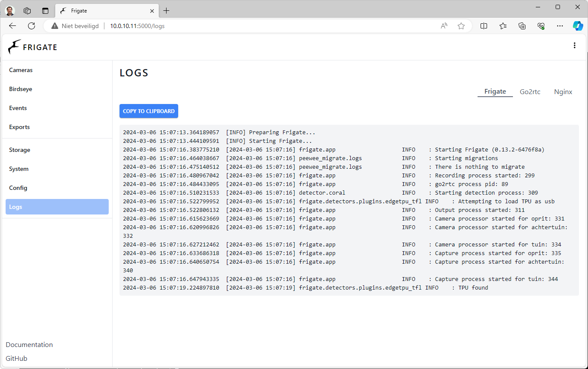Open Edge split screen icon
The height and width of the screenshot is (369, 588).
point(484,26)
